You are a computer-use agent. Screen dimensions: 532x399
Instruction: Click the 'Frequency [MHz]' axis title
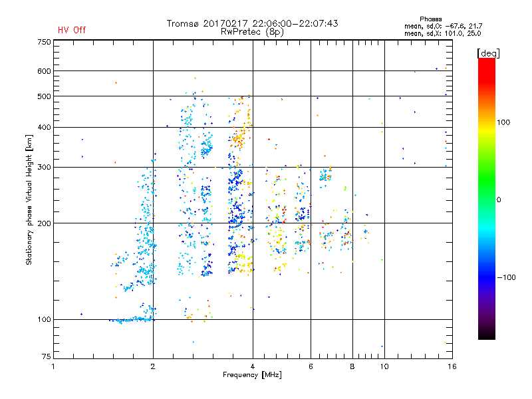tap(252, 375)
